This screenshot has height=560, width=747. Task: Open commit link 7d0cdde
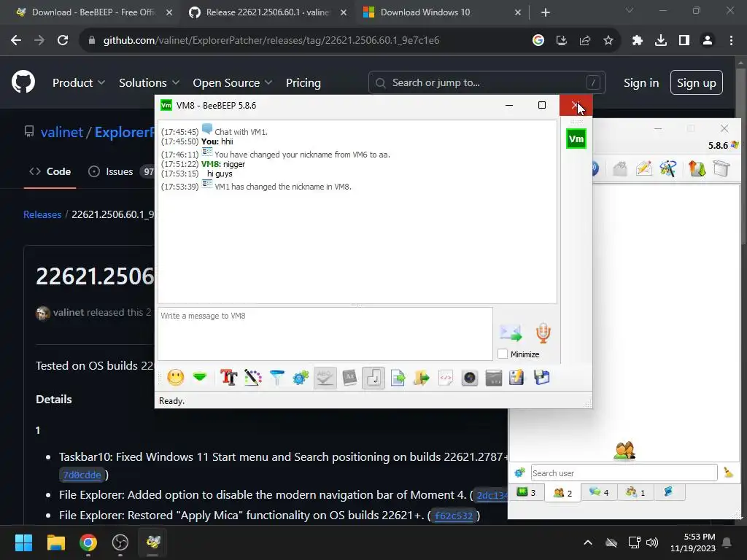pyautogui.click(x=82, y=475)
